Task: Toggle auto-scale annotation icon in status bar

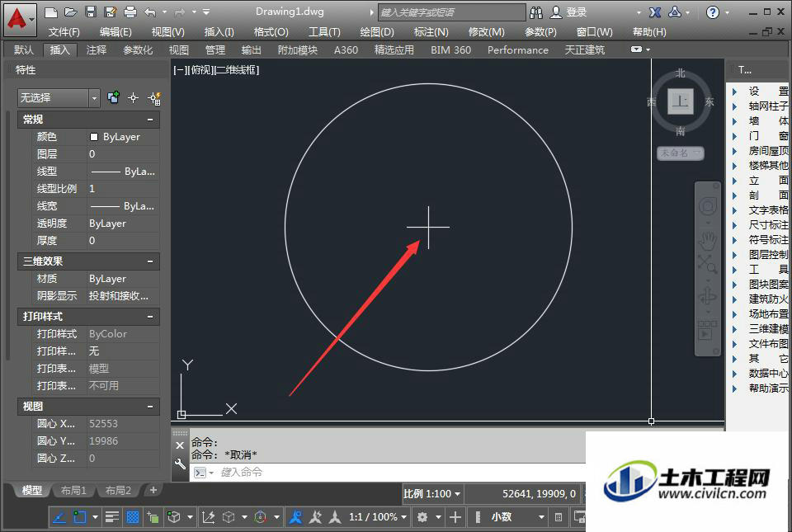Action: pyautogui.click(x=316, y=517)
